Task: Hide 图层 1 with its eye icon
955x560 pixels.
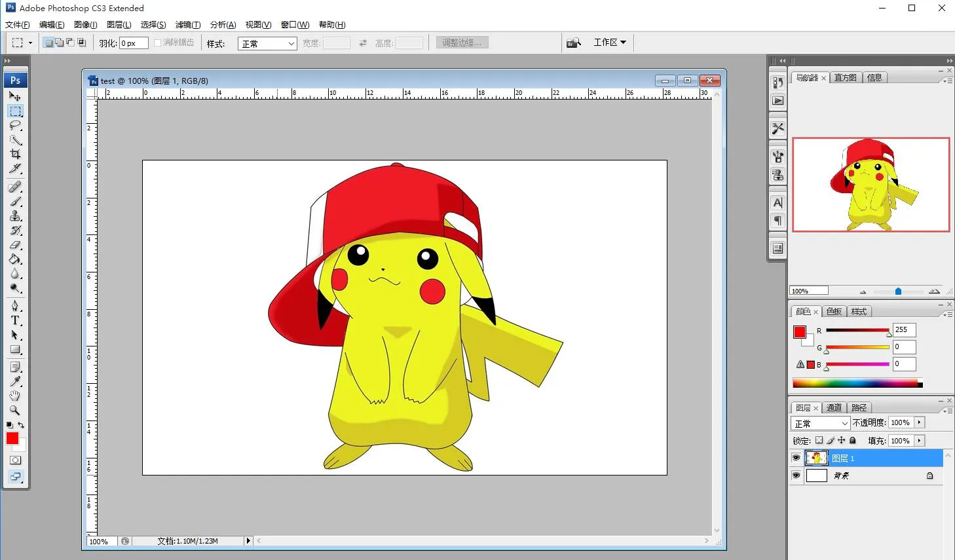Action: pyautogui.click(x=796, y=458)
